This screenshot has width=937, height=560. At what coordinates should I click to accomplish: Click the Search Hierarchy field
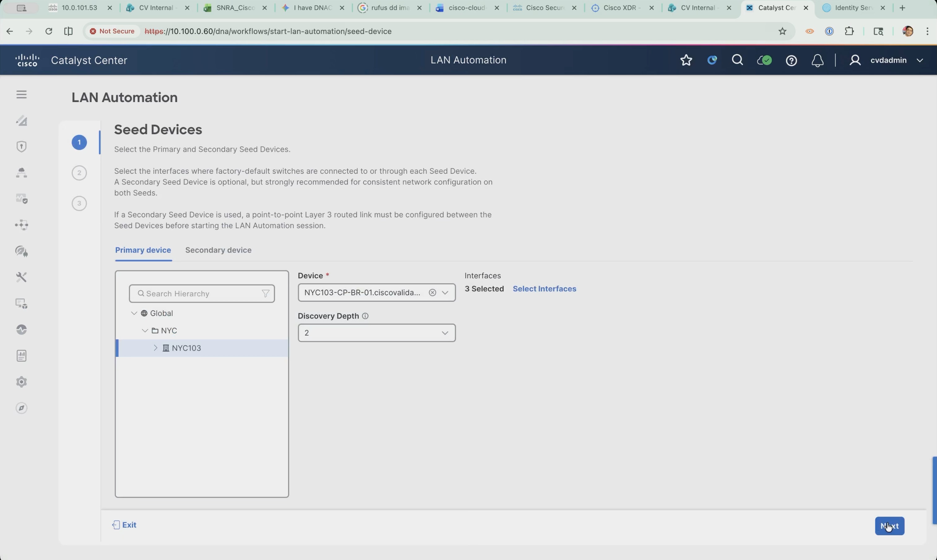pyautogui.click(x=202, y=293)
